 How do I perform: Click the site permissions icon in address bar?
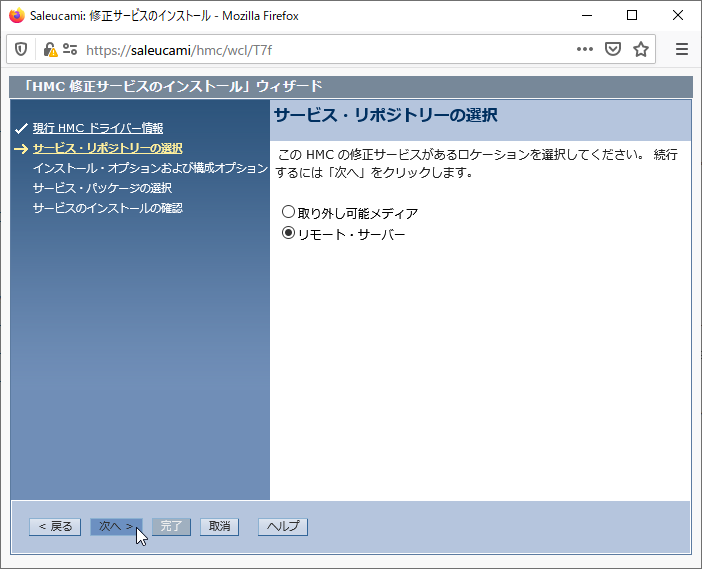[x=69, y=49]
